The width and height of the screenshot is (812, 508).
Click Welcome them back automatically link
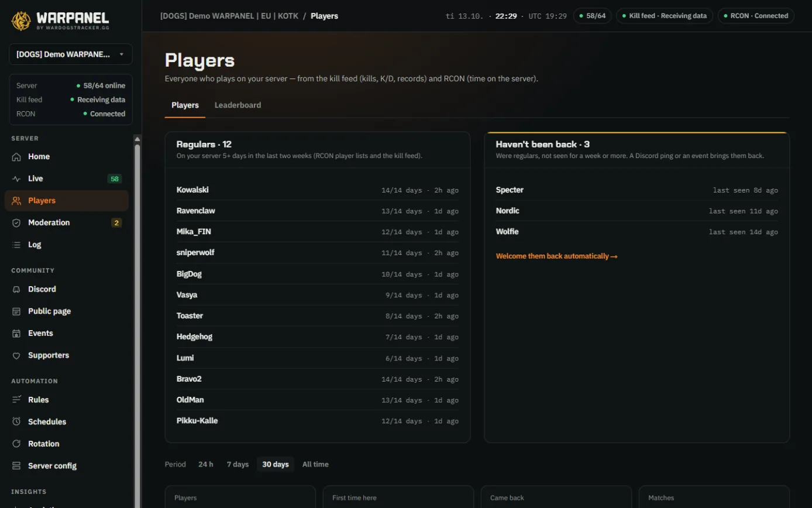[x=556, y=256]
